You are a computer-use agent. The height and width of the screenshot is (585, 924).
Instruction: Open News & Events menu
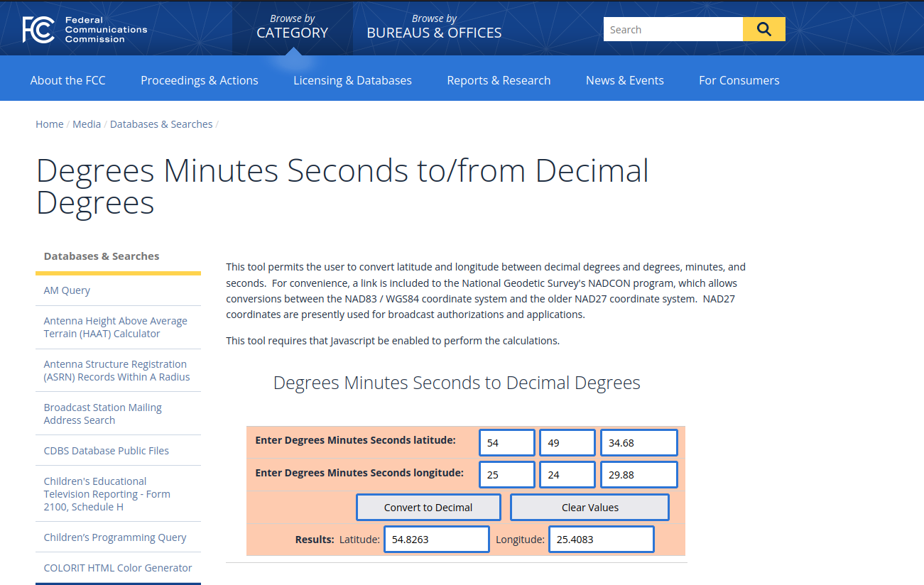625,80
